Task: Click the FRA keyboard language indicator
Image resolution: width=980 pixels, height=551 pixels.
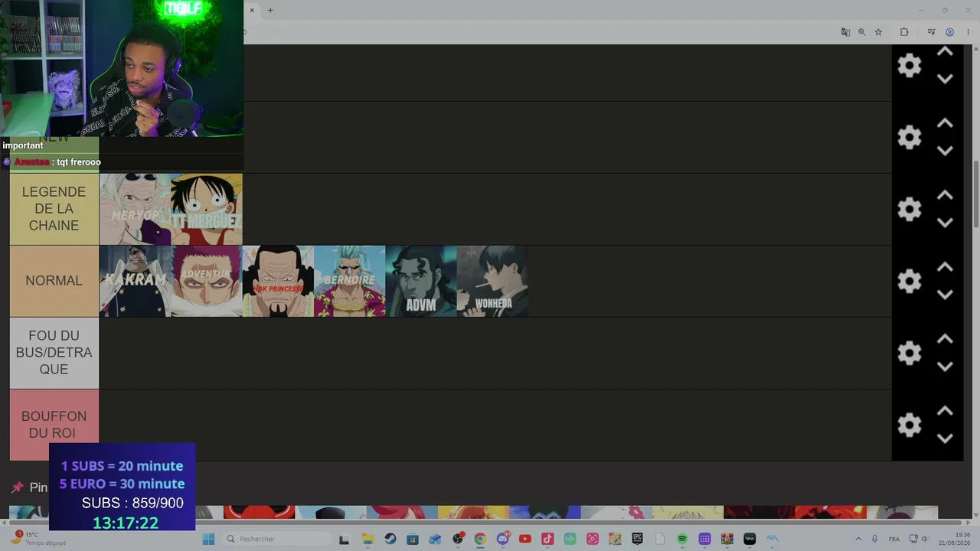Action: click(x=893, y=539)
